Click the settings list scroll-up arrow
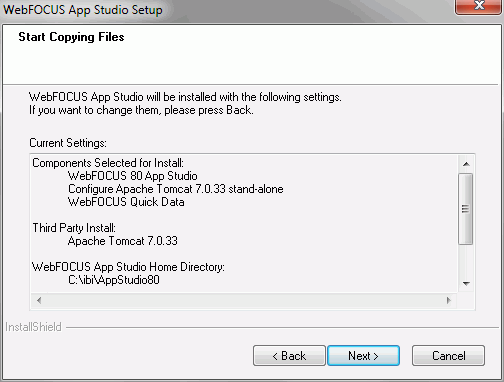 click(466, 164)
